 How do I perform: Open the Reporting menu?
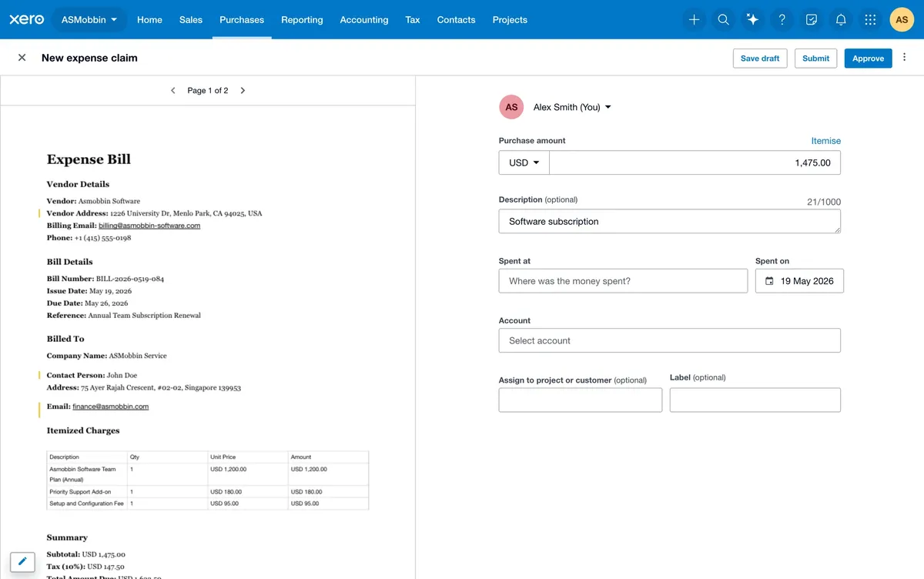pos(302,19)
